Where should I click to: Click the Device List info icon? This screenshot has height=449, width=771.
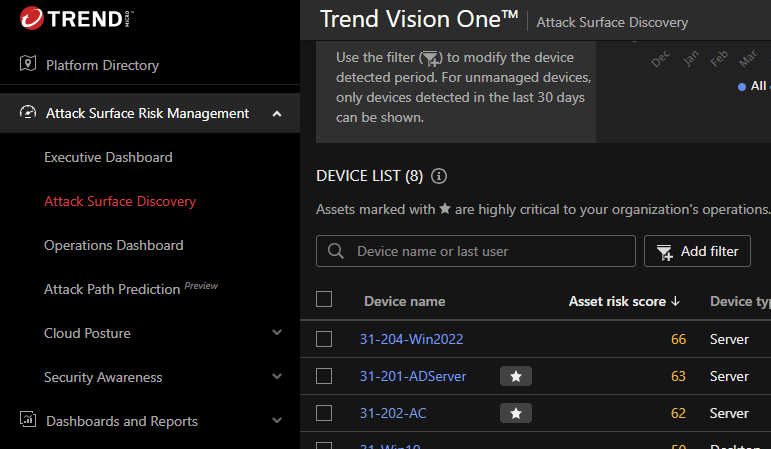[438, 176]
